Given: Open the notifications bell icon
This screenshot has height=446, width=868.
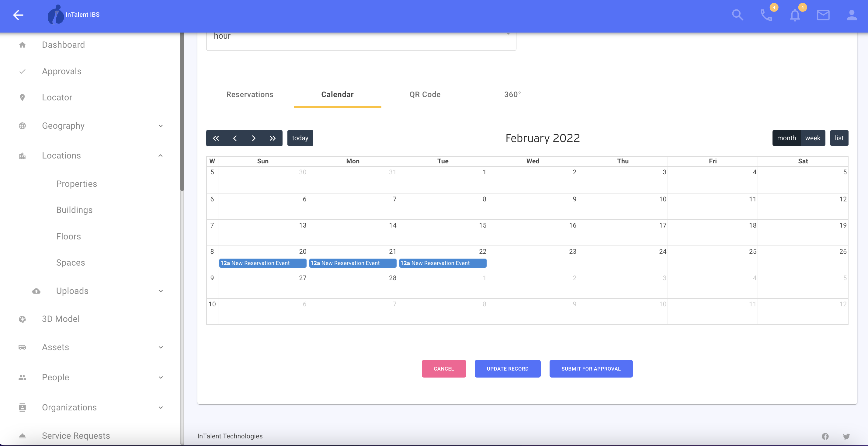Looking at the screenshot, I should [x=795, y=15].
